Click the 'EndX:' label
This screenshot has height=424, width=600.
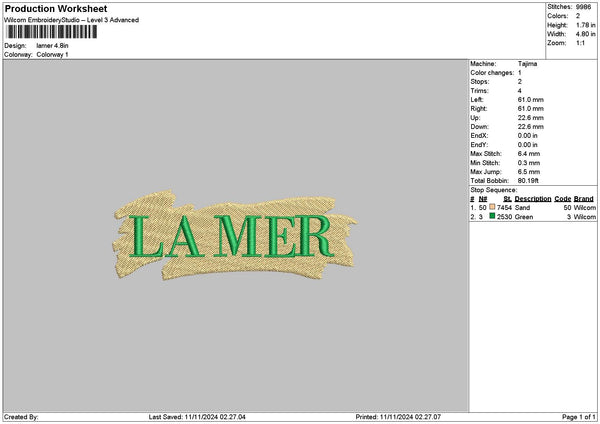click(x=479, y=136)
